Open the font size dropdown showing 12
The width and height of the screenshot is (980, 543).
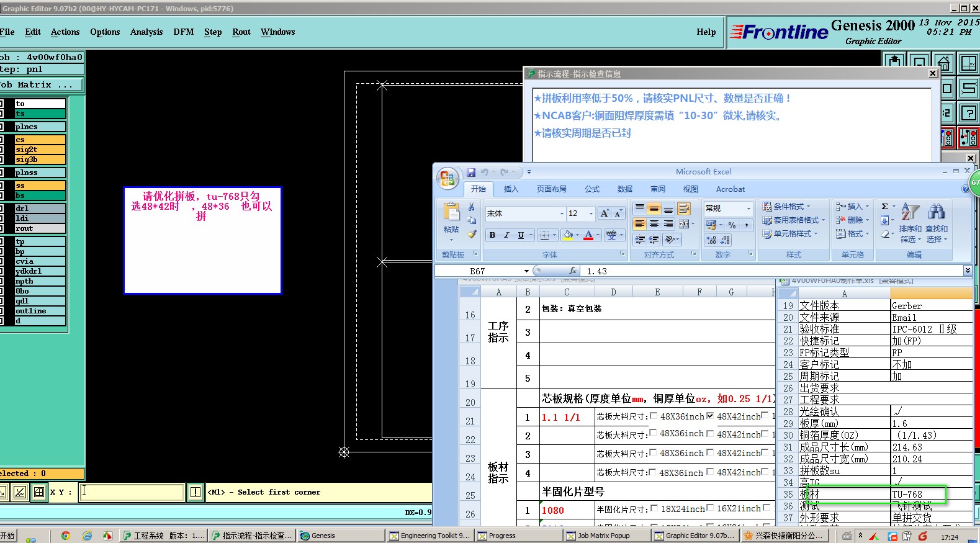[591, 213]
